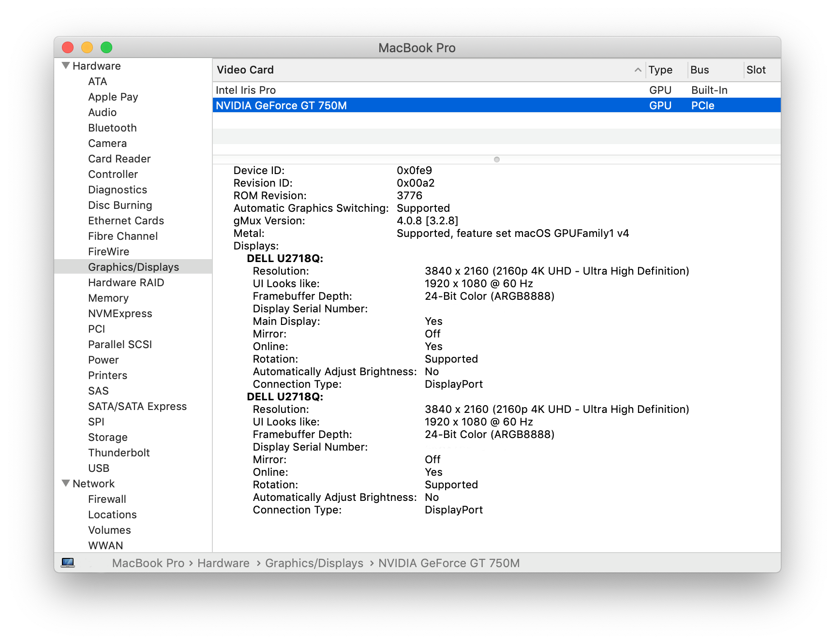The image size is (835, 644).
Task: Open Locations under Network
Action: [x=112, y=515]
